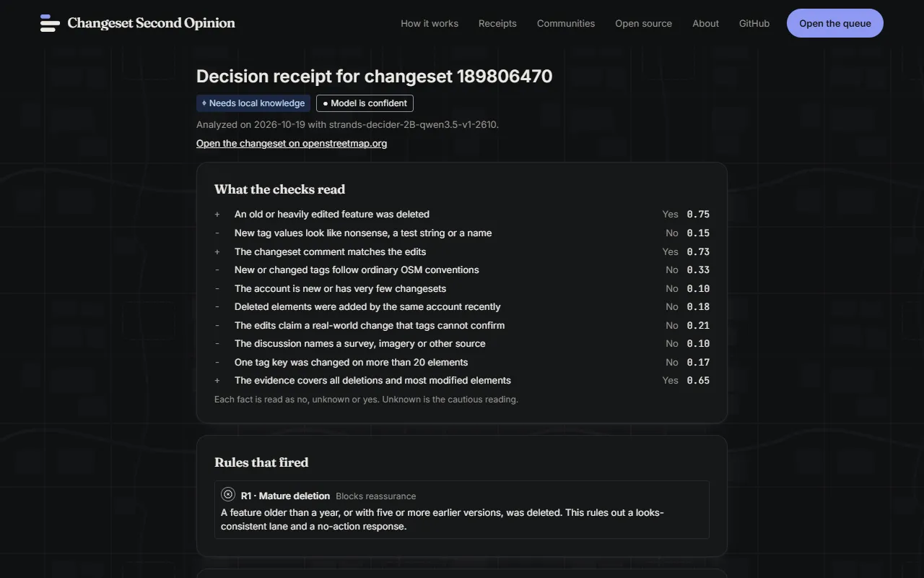This screenshot has width=924, height=578.
Task: Open the Communities nav item
Action: click(x=566, y=23)
